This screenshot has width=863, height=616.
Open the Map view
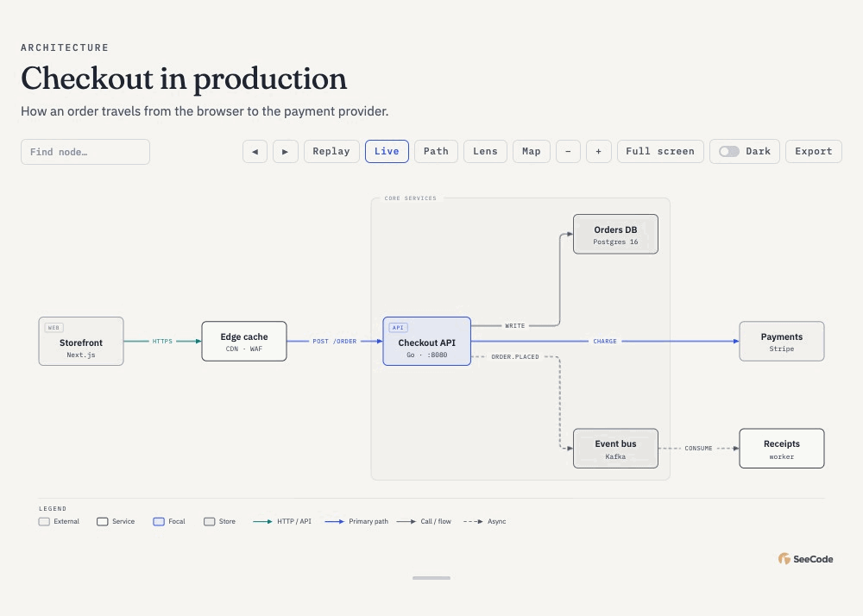pyautogui.click(x=531, y=151)
